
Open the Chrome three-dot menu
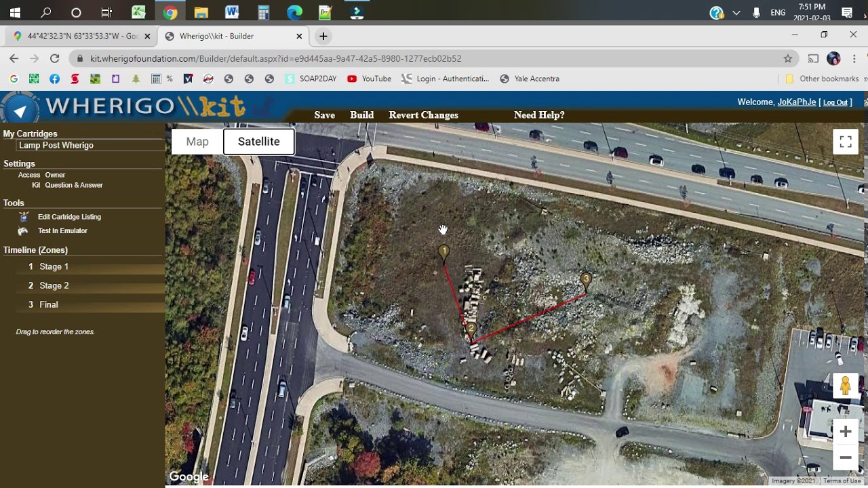[x=854, y=59]
